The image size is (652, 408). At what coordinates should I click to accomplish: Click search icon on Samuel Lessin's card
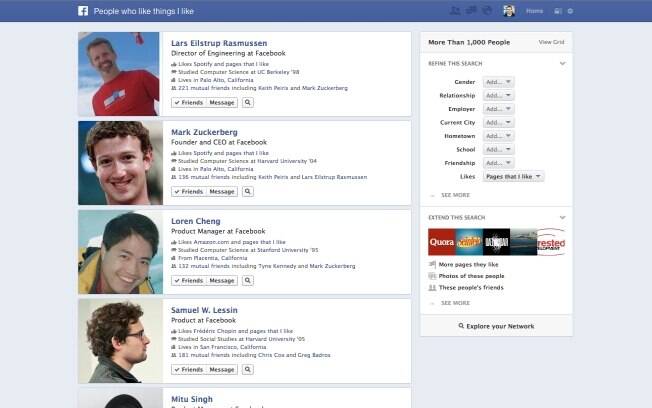[x=248, y=370]
